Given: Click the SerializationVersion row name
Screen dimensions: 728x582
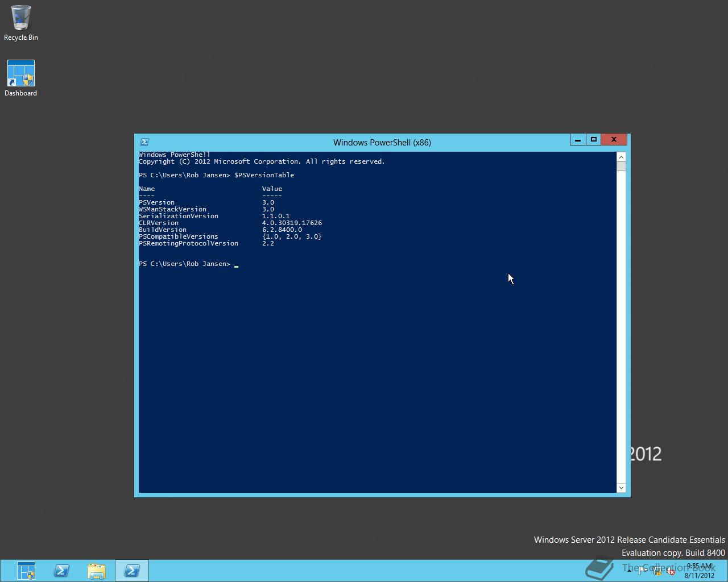Looking at the screenshot, I should click(179, 216).
